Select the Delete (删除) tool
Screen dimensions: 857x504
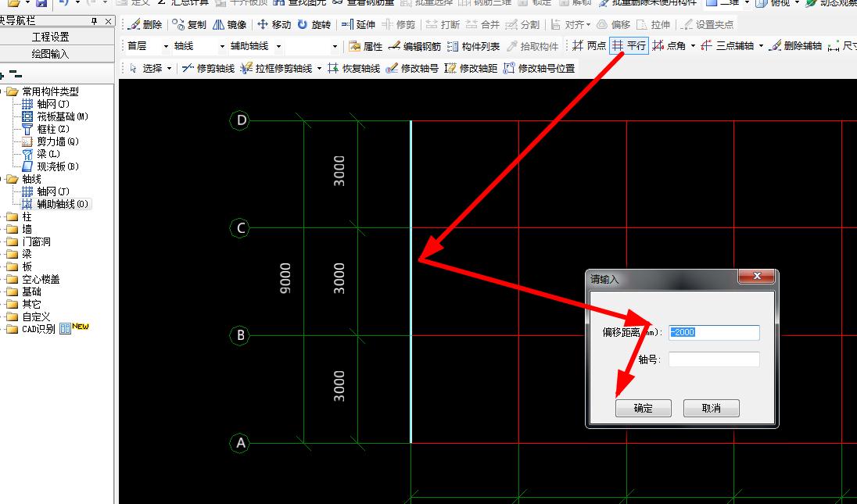pos(145,24)
